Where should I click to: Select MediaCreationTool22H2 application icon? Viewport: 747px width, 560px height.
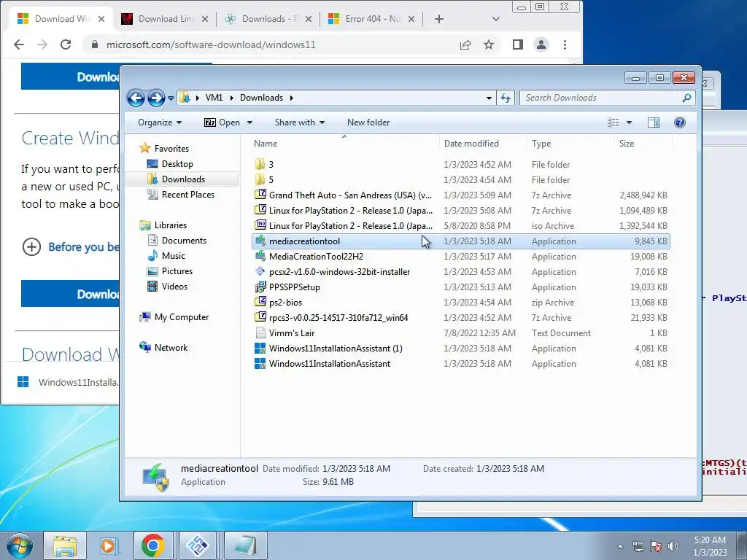[260, 256]
